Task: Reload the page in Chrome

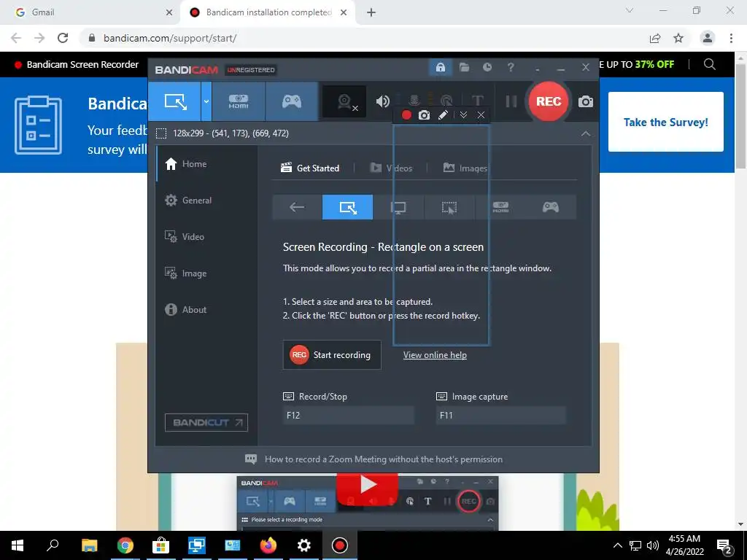Action: click(x=63, y=38)
